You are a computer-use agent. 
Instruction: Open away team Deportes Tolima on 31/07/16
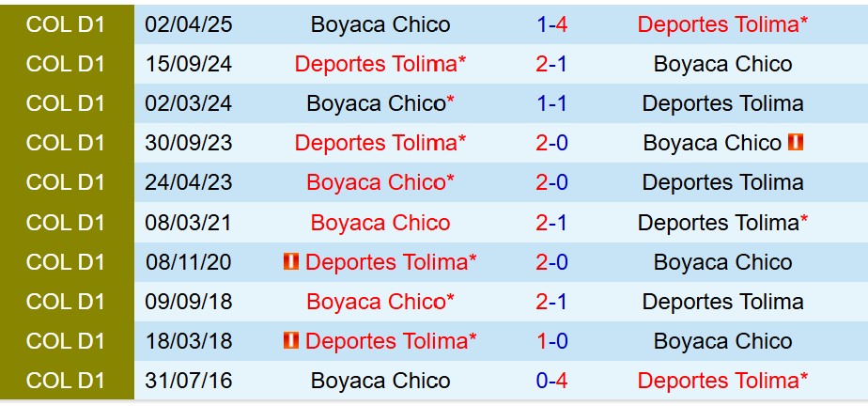pos(722,381)
